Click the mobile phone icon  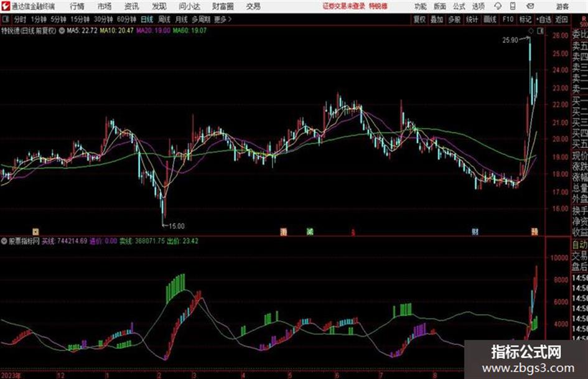click(x=513, y=6)
